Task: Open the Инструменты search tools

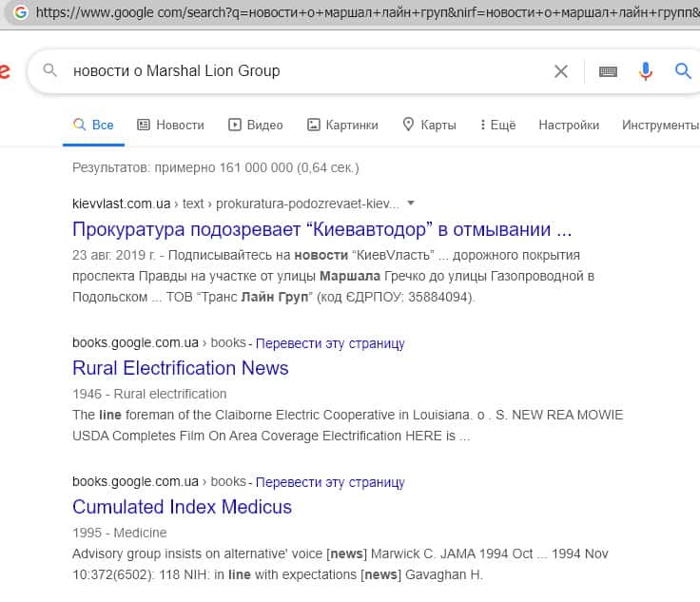Action: click(x=660, y=125)
